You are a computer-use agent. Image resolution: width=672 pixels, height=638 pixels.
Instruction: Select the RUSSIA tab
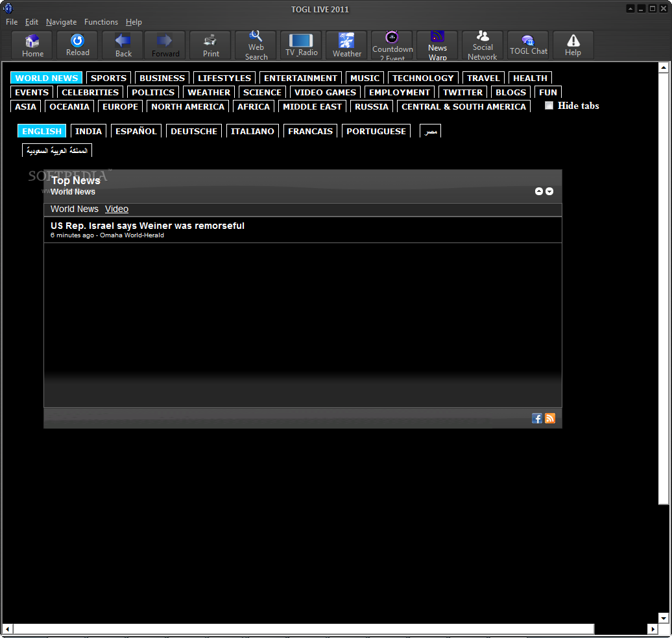(372, 106)
